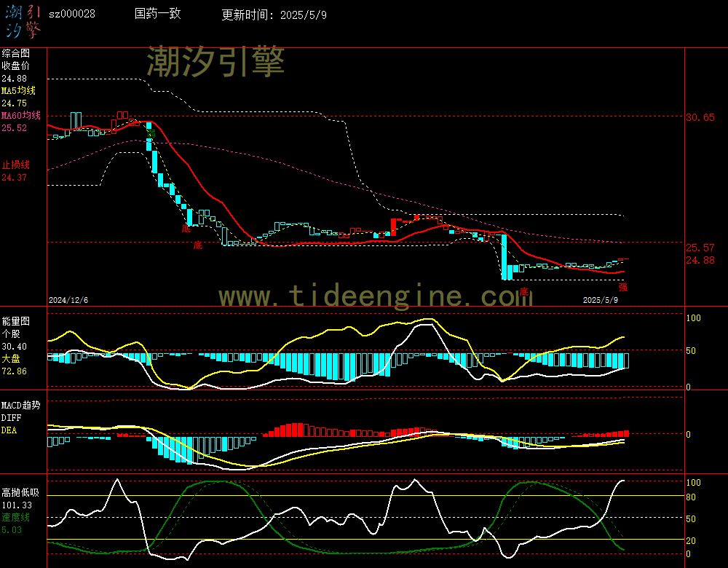Select the 高抛低吸 value 101.33
This screenshot has height=568, width=728.
pyautogui.click(x=17, y=505)
